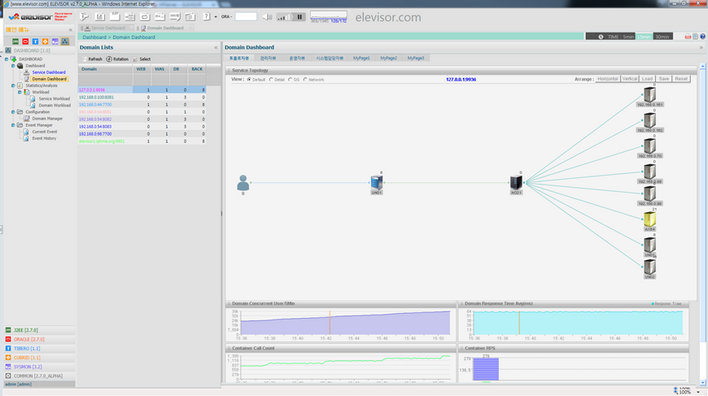Select the Network view radio button
Screen dimensions: 708x396
pos(305,79)
